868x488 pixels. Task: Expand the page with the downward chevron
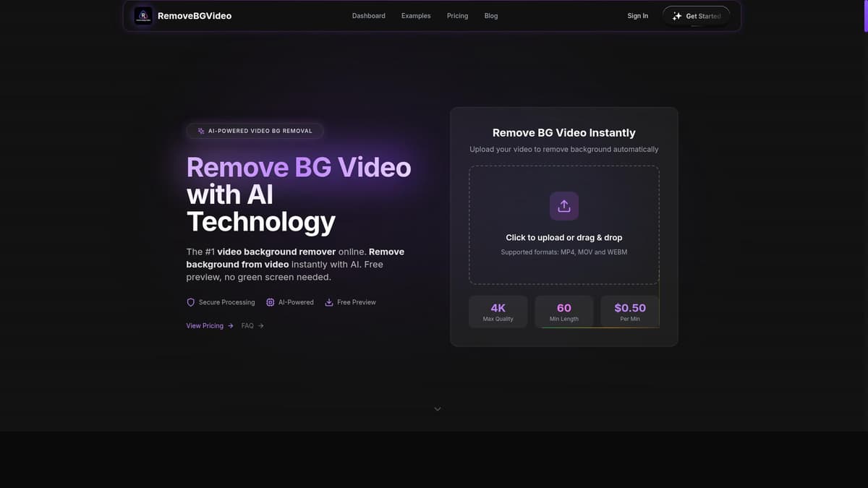click(437, 408)
